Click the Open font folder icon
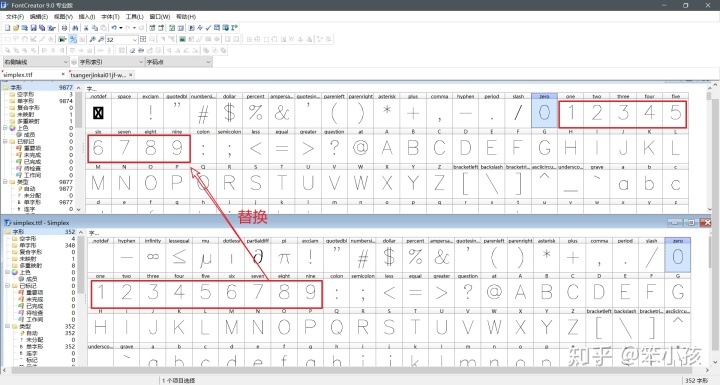This screenshot has height=385, width=720. coord(16,28)
